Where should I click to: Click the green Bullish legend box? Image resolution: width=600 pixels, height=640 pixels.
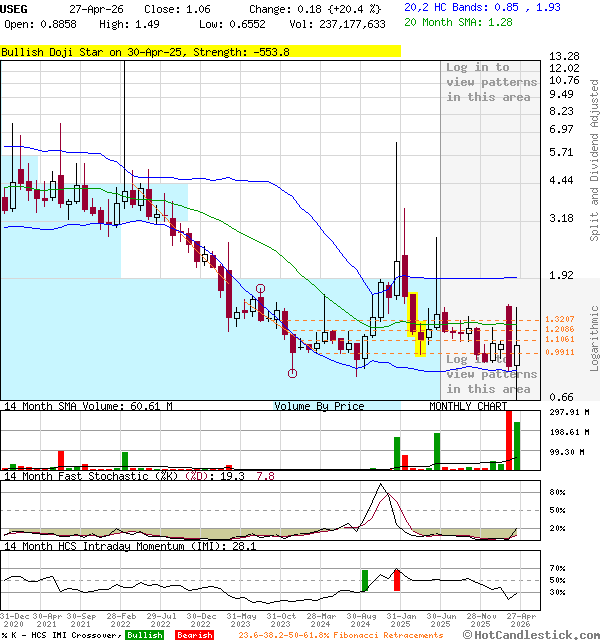tap(144, 635)
